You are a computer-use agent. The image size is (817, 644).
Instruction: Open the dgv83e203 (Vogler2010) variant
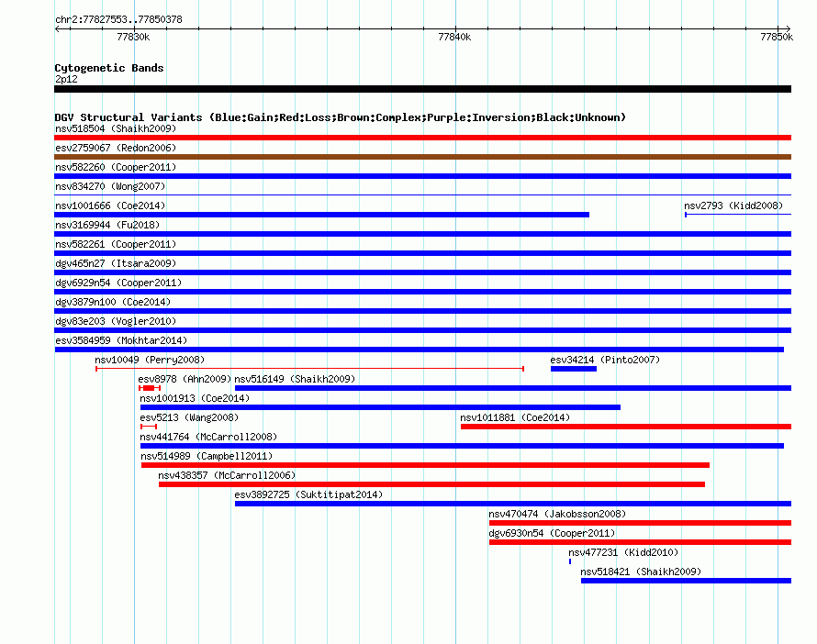(x=116, y=321)
